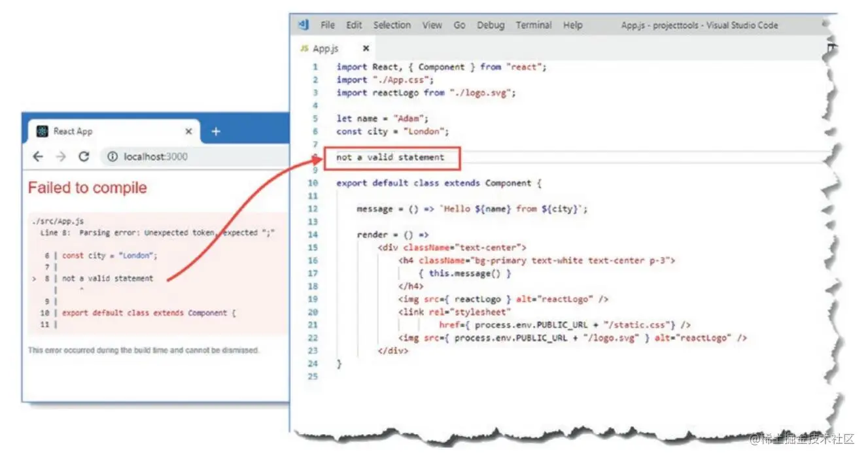Viewport: 868px width, 459px height.
Task: Click the browser forward arrow
Action: coord(61,156)
